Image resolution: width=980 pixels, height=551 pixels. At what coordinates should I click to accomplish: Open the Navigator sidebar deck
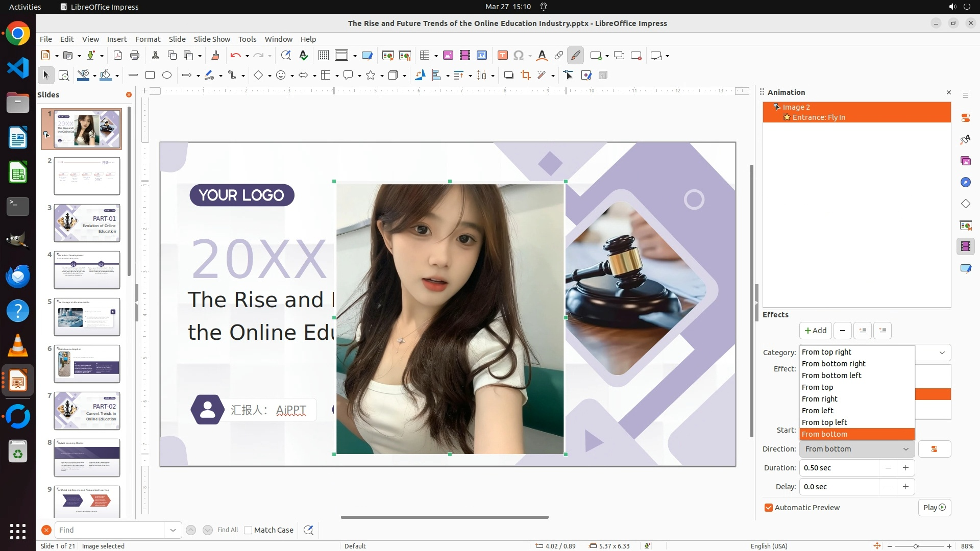pos(965,182)
